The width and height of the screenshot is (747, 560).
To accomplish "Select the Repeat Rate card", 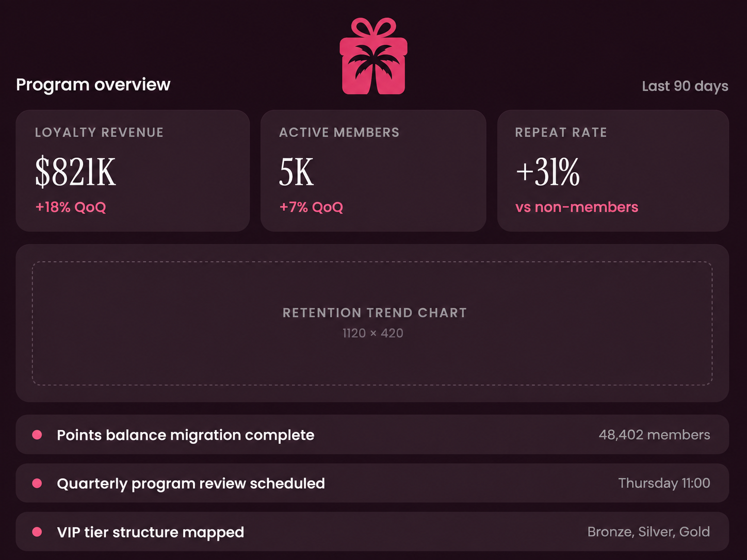I will pyautogui.click(x=613, y=171).
